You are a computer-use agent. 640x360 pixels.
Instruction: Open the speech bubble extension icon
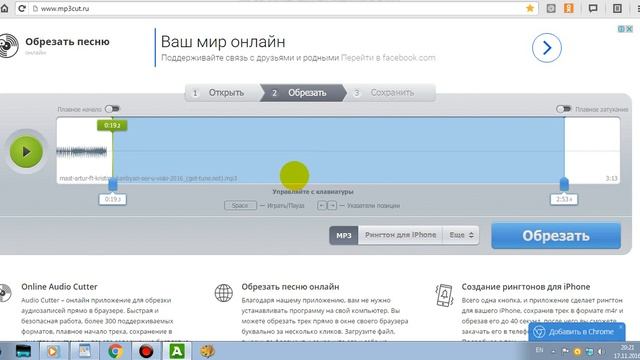(x=593, y=8)
